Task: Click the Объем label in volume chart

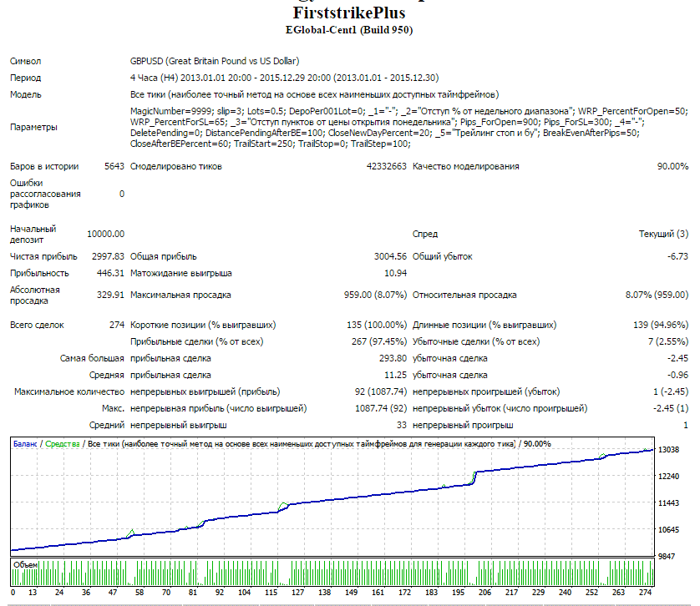Action: 25,565
